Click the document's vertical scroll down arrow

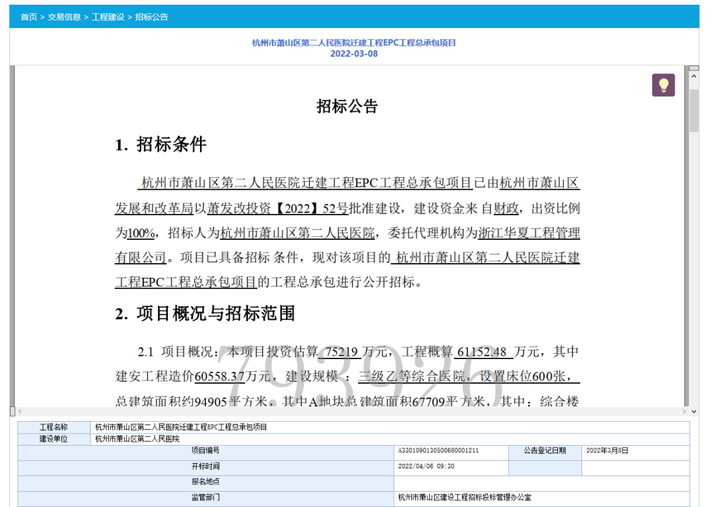(x=694, y=411)
